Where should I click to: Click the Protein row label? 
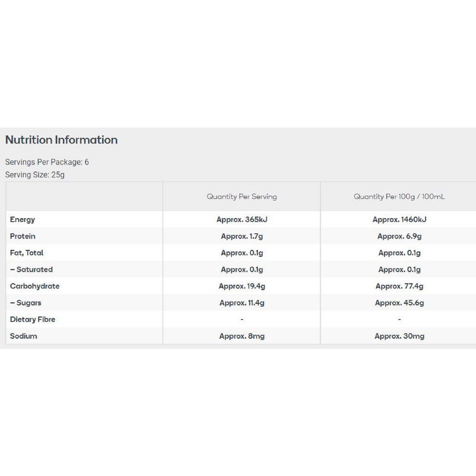click(23, 236)
